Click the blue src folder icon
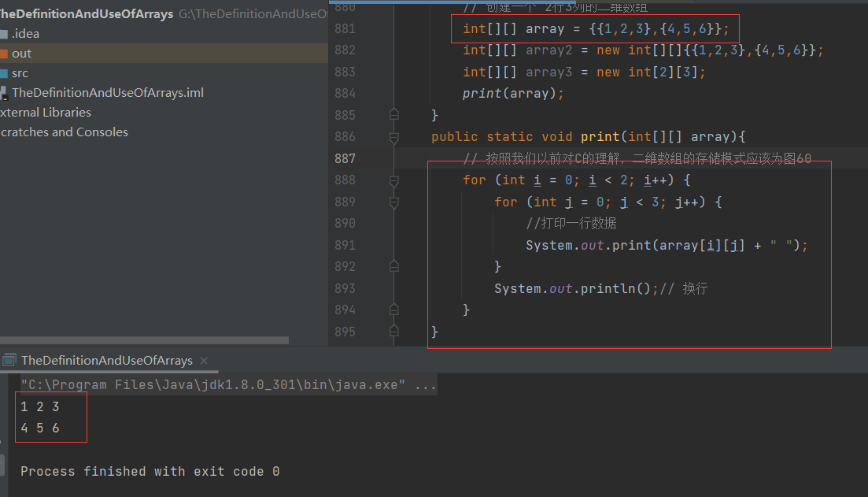This screenshot has width=868, height=497. 4,73
